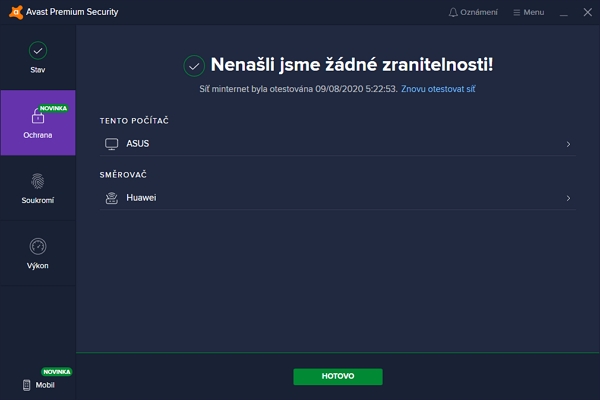
Task: Click the Avast Premium Security title text
Action: [x=72, y=12]
